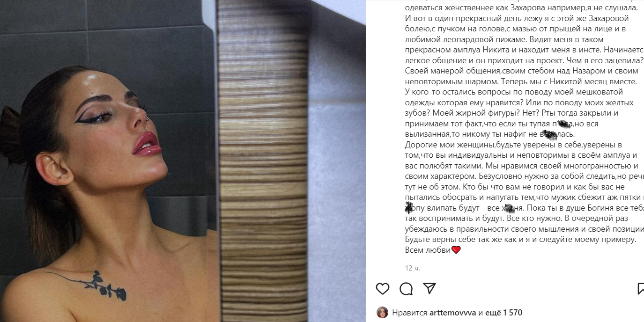
Task: Like the post with the heart icon
Action: (x=383, y=289)
